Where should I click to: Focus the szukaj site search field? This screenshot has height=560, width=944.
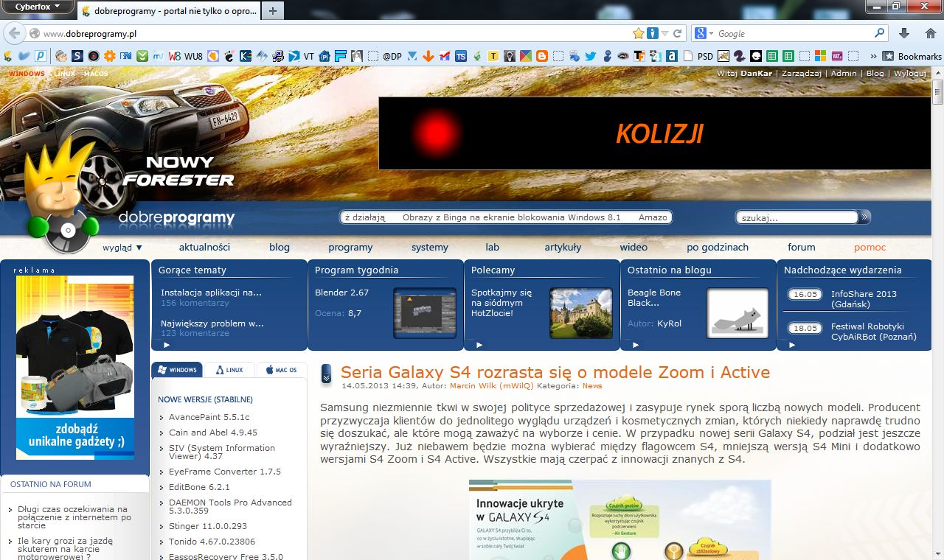click(797, 217)
